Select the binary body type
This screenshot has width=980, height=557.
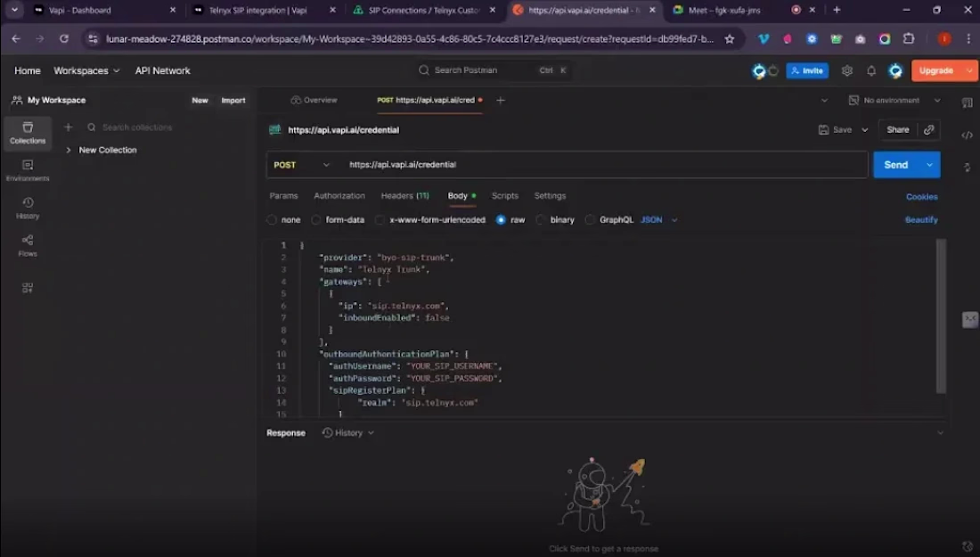click(x=540, y=220)
